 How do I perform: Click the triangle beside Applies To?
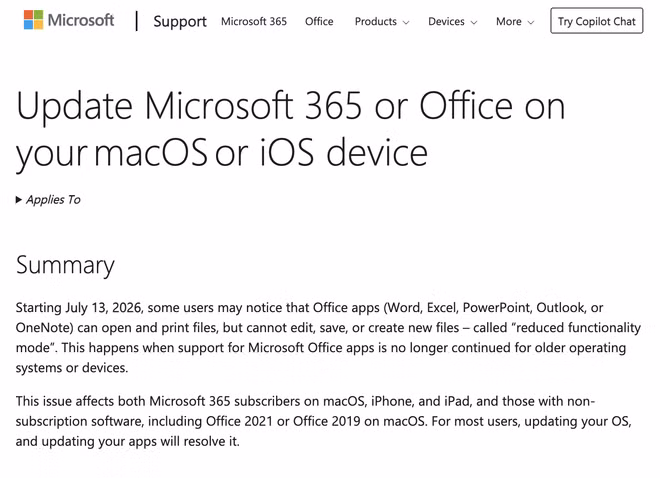pos(19,199)
